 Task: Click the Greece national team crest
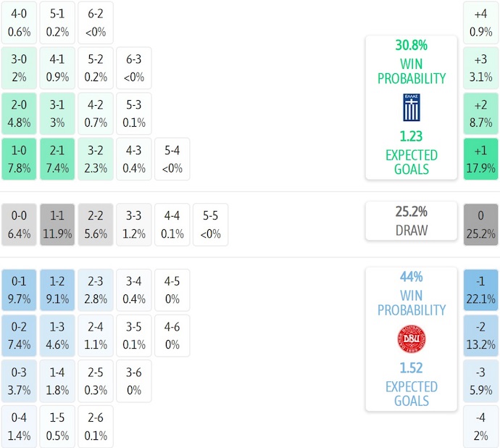(411, 107)
